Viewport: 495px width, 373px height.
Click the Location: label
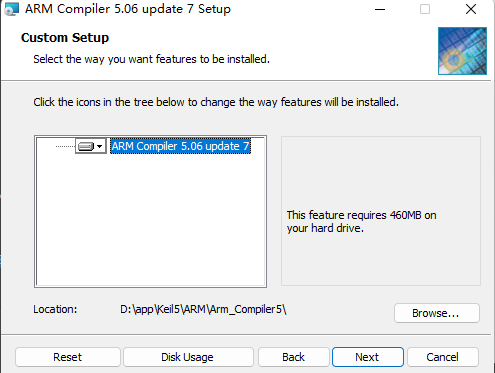[55, 309]
